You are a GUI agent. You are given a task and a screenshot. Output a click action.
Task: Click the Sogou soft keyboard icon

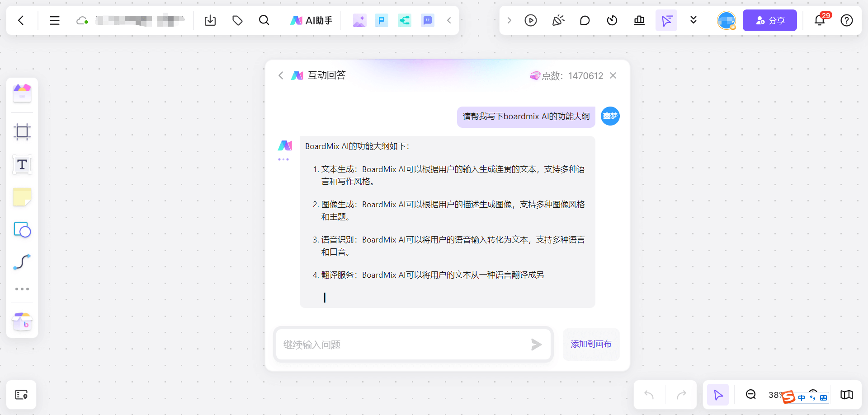coord(824,398)
